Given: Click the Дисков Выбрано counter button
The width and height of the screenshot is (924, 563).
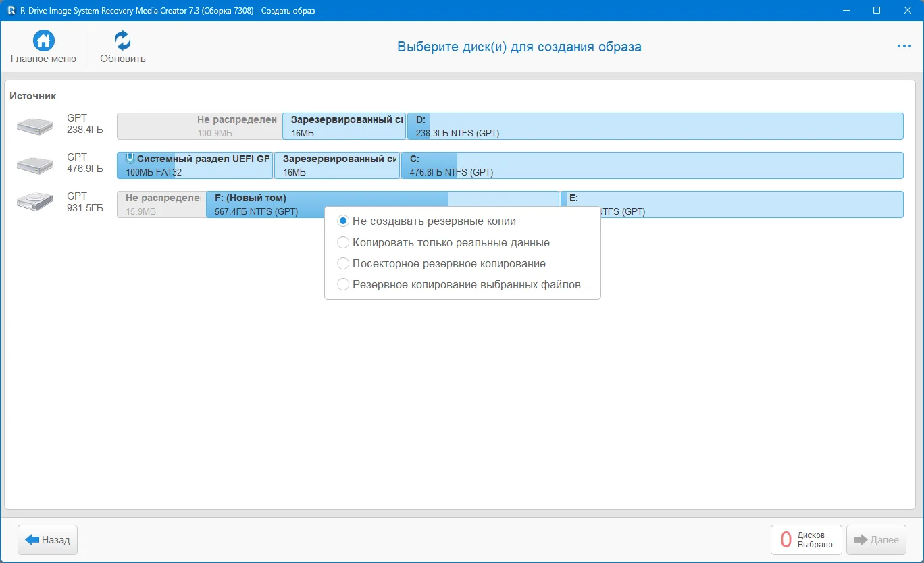Looking at the screenshot, I should [806, 540].
